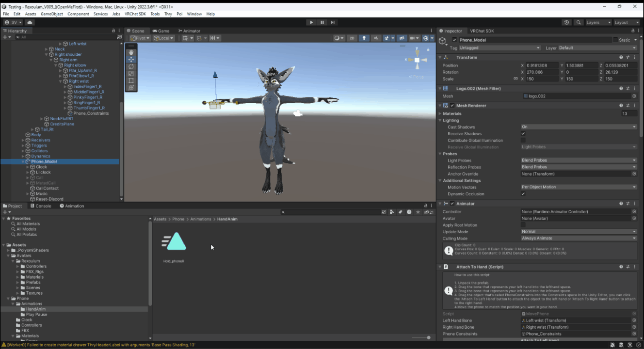Click object picker beside logo.002 mesh
This screenshot has height=349, width=644.
click(634, 96)
